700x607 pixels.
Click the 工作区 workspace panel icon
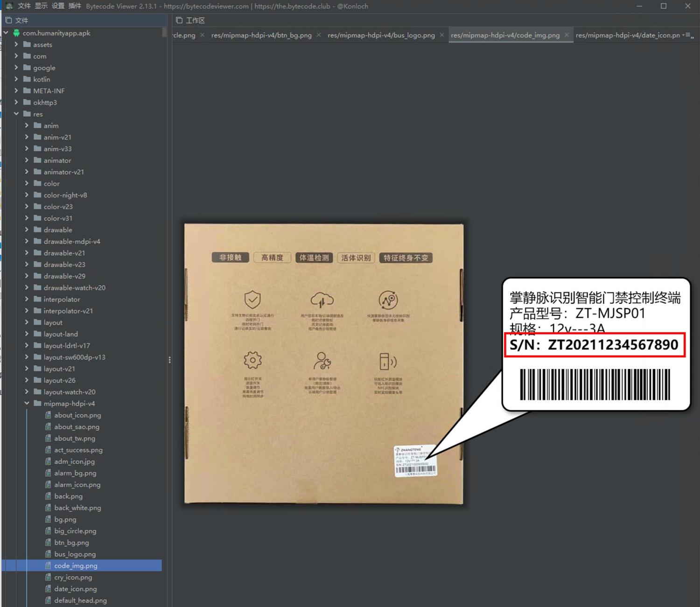179,20
